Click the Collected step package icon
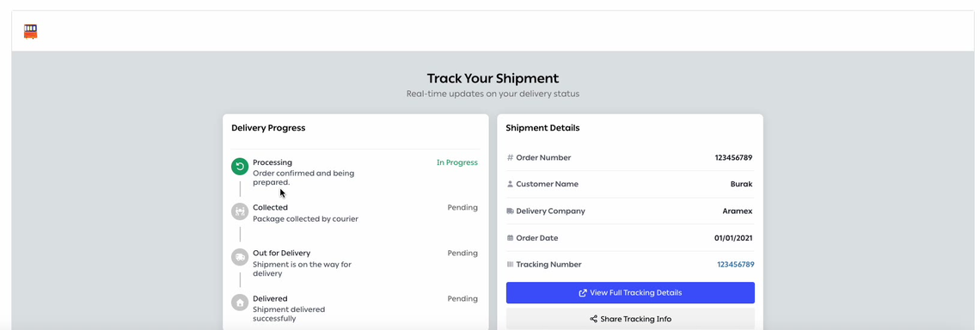Image resolution: width=980 pixels, height=330 pixels. point(240,211)
